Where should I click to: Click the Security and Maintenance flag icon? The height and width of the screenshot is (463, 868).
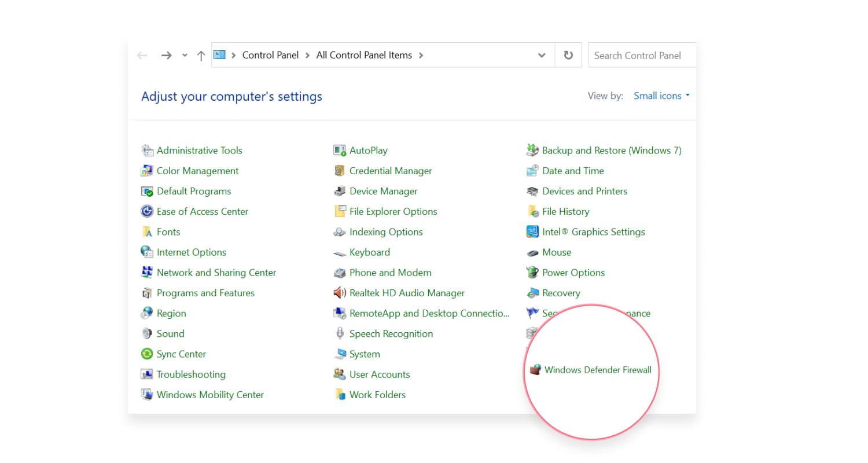(532, 313)
